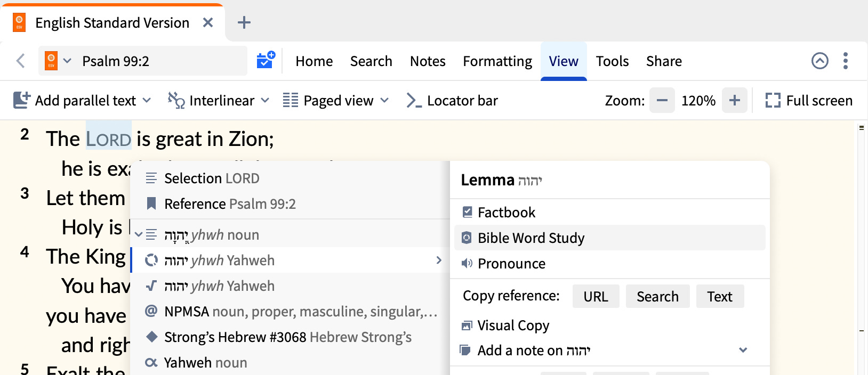Expand Add a note options chevron
The image size is (868, 375).
[743, 350]
